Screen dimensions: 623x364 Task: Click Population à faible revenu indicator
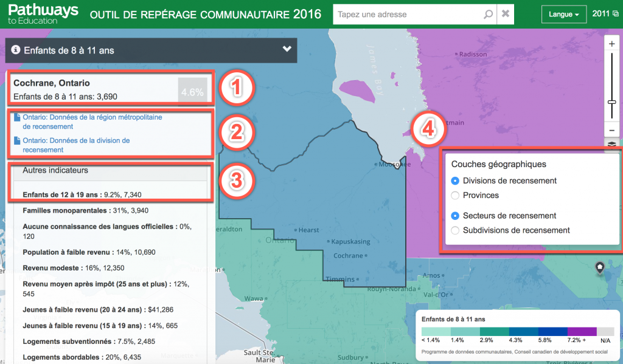89,252
